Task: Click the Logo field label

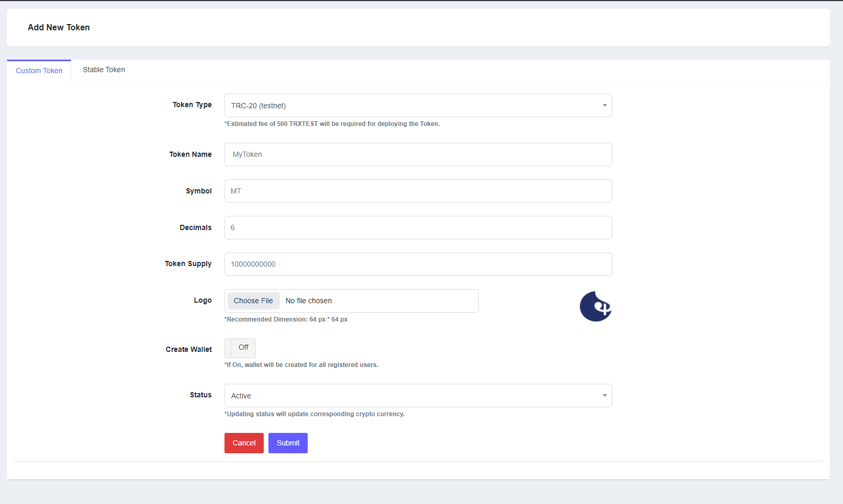Action: tap(203, 301)
